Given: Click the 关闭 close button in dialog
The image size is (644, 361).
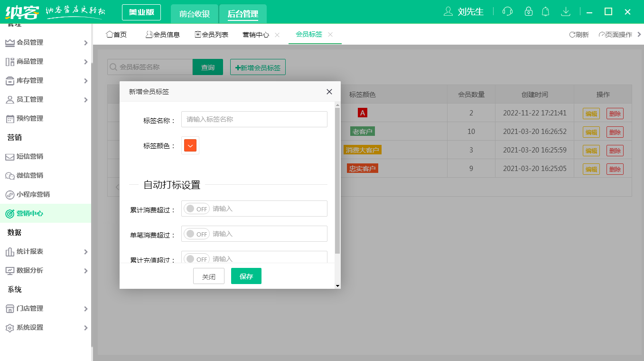Looking at the screenshot, I should 208,276.
